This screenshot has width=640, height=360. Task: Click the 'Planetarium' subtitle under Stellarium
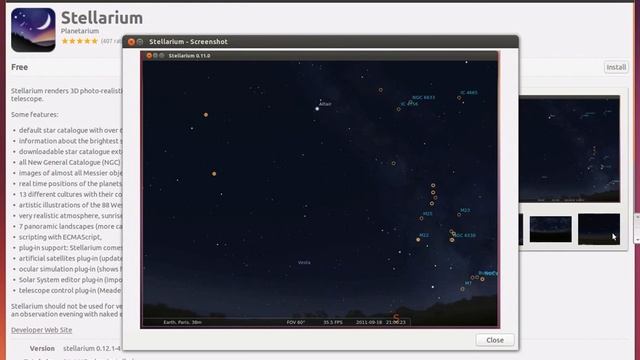tap(80, 31)
